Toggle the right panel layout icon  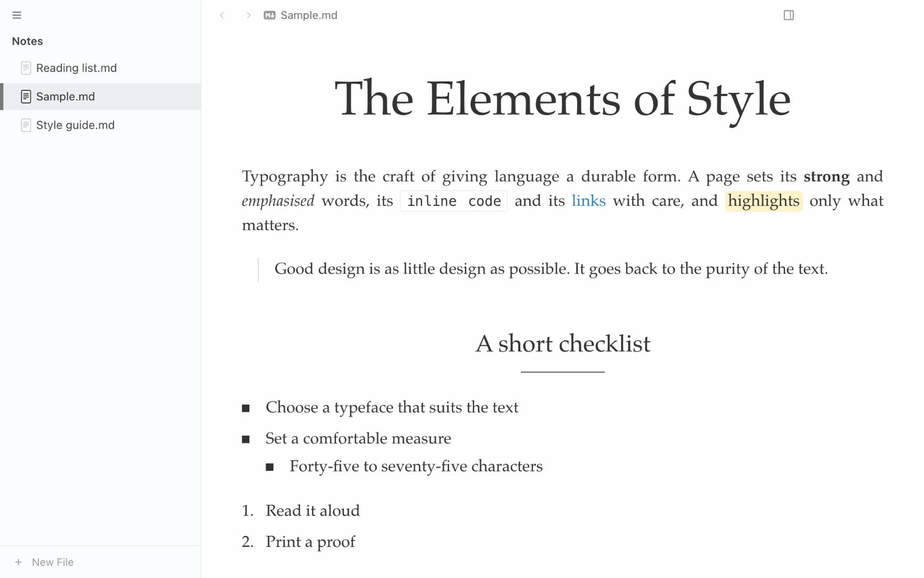point(789,15)
